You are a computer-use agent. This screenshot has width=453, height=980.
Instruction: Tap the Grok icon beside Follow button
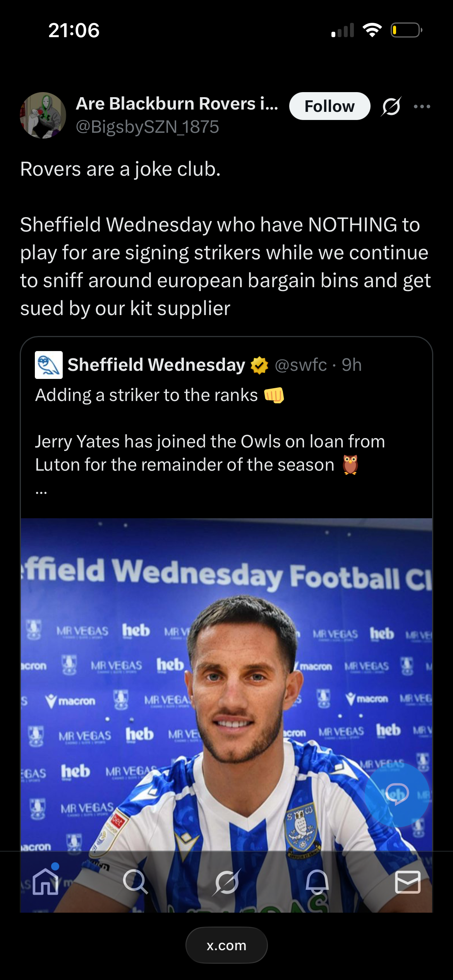[x=391, y=106]
